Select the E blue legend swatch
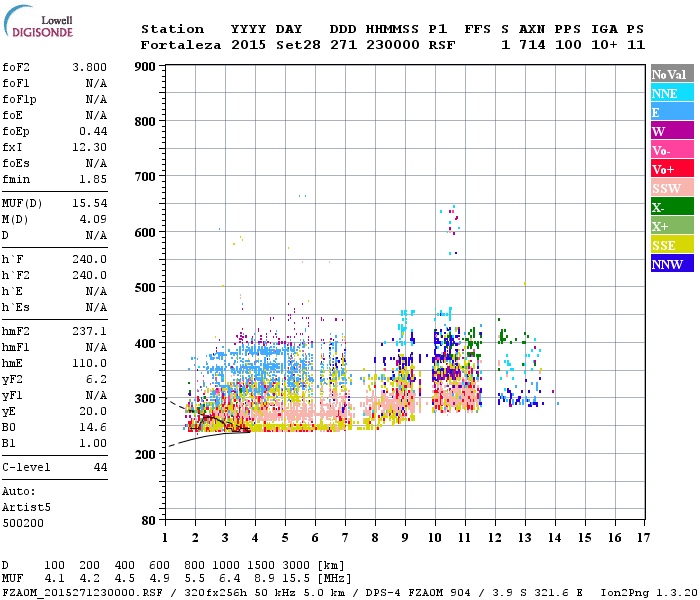 (x=672, y=112)
